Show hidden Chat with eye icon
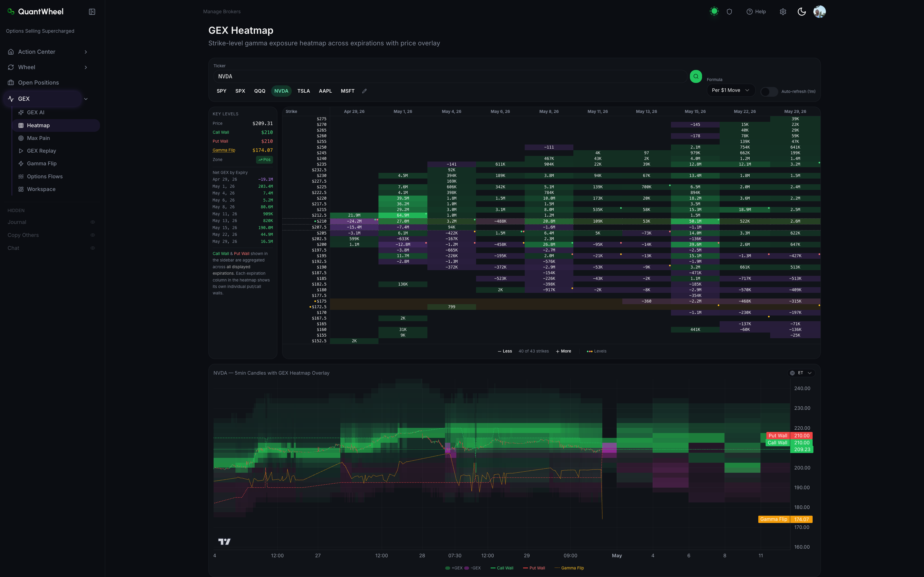This screenshot has width=924, height=577. point(92,248)
